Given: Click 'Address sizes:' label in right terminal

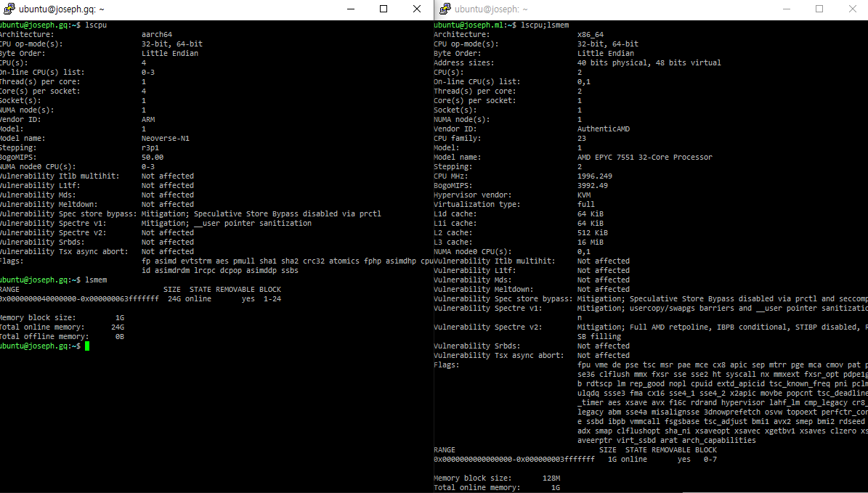Looking at the screenshot, I should coord(464,62).
